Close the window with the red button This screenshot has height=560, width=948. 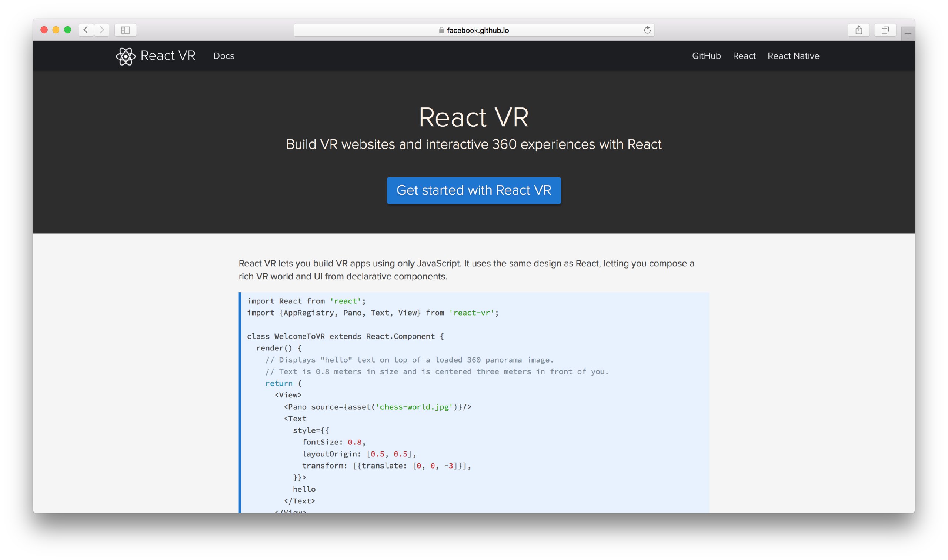[44, 30]
